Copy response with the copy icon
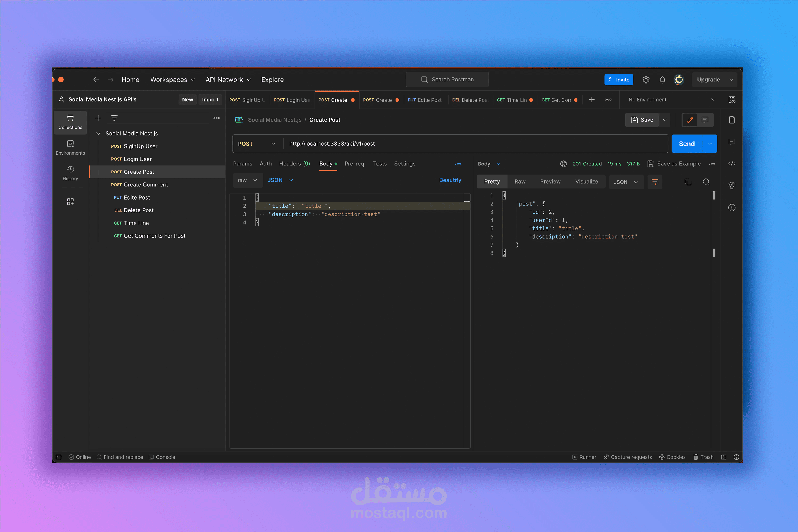Screen dimensions: 798x532 coord(688,182)
